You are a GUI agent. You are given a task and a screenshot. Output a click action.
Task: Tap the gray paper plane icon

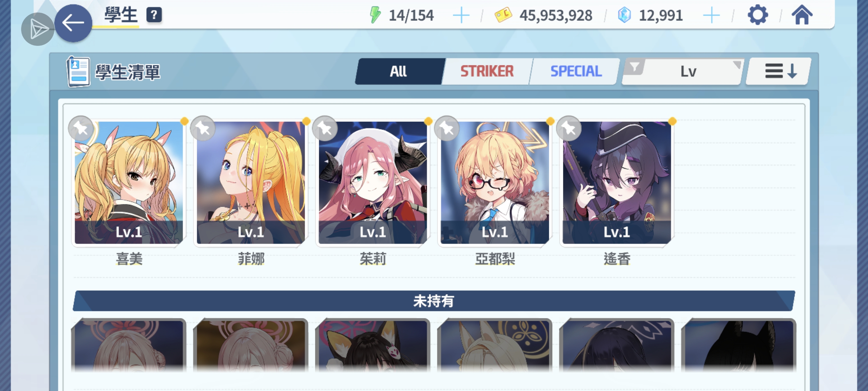(x=38, y=29)
